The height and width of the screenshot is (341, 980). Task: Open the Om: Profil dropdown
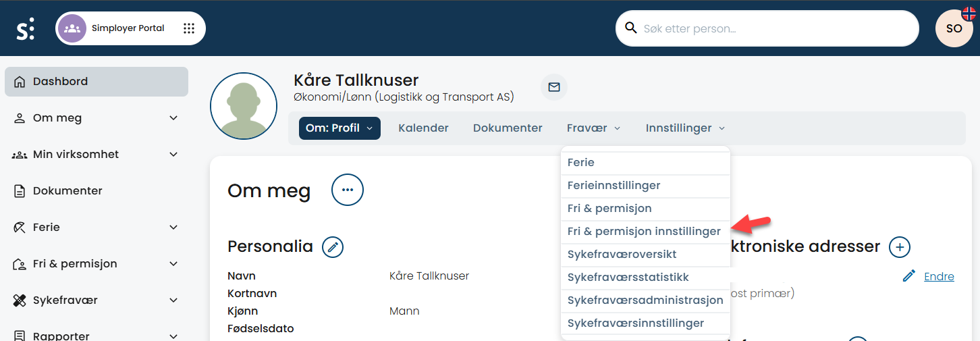(339, 128)
